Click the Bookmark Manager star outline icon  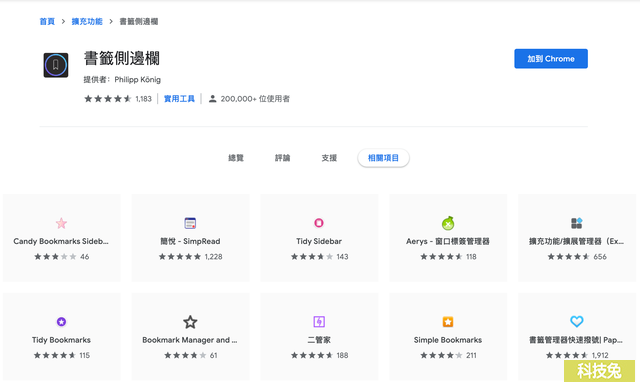coord(190,322)
